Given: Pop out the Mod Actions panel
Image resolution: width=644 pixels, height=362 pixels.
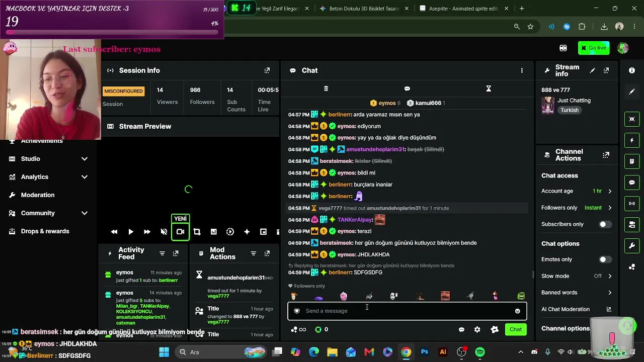Looking at the screenshot, I should [267, 253].
